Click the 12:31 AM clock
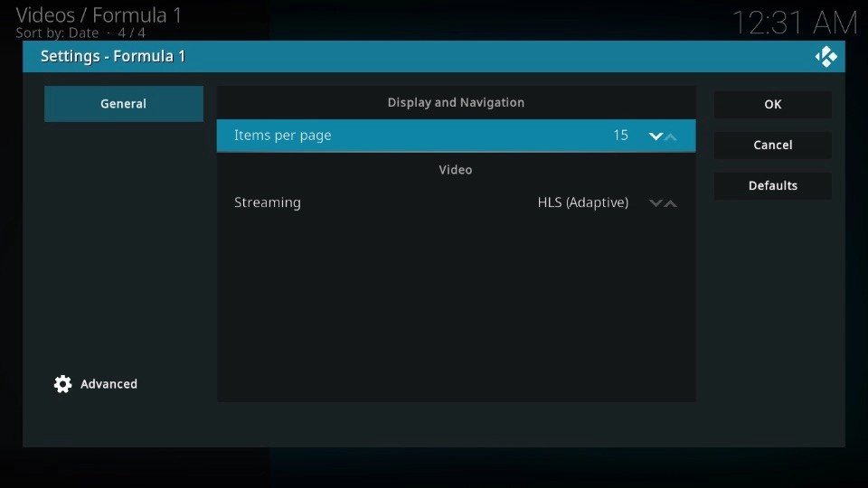Viewport: 868px width, 488px height. tap(795, 23)
